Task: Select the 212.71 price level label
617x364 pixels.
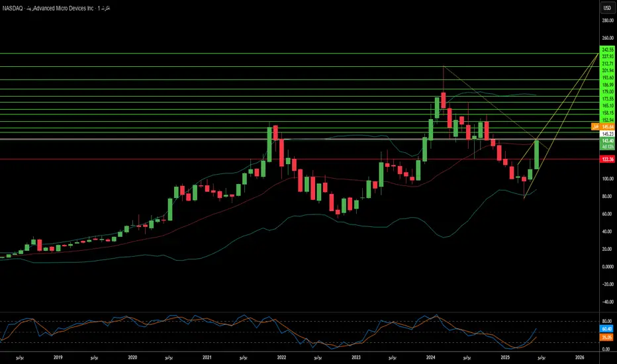Action: coord(608,64)
